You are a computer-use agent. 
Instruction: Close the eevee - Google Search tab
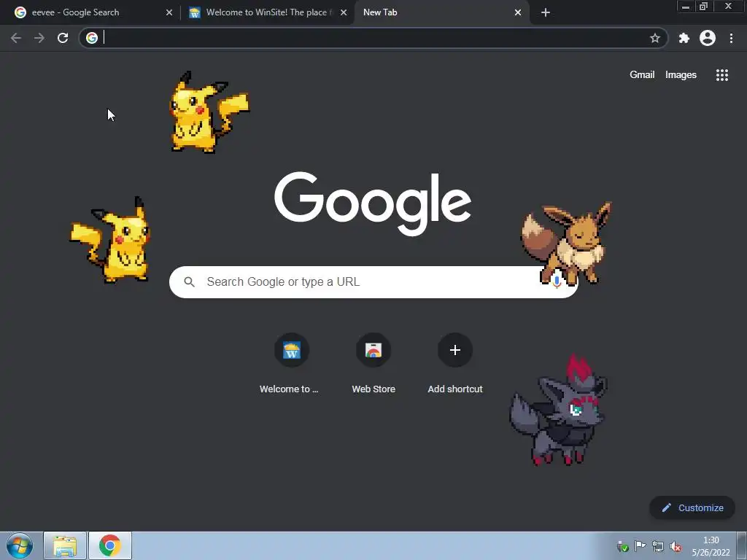[169, 12]
